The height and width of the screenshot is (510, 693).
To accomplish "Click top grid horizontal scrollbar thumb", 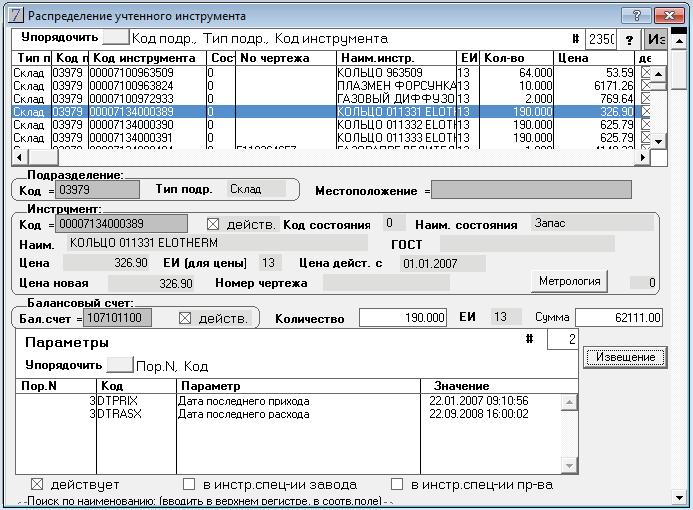I will click(x=42, y=157).
